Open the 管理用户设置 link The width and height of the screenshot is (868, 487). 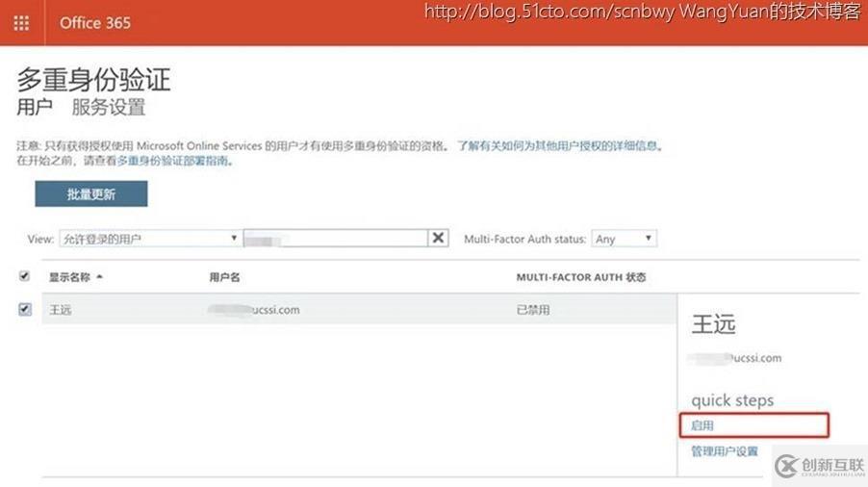(x=724, y=451)
